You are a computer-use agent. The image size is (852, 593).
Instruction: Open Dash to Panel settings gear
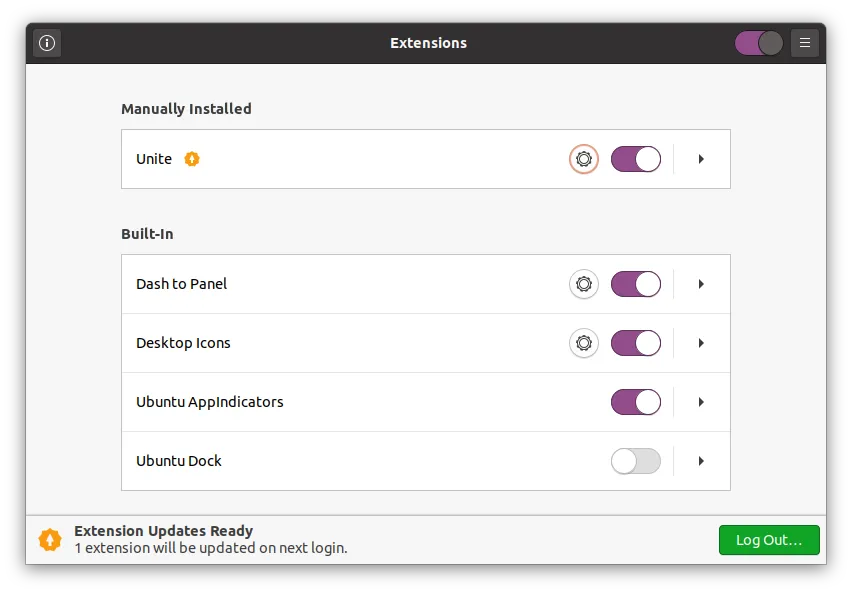coord(584,284)
